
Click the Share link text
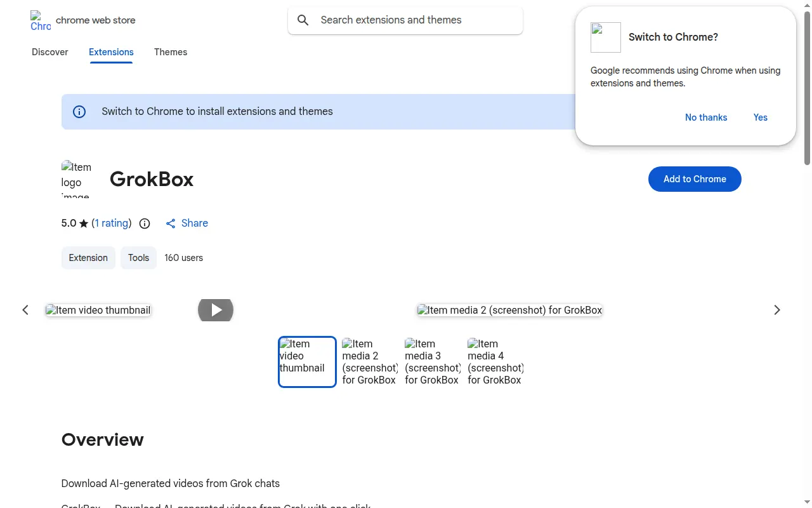coord(195,224)
